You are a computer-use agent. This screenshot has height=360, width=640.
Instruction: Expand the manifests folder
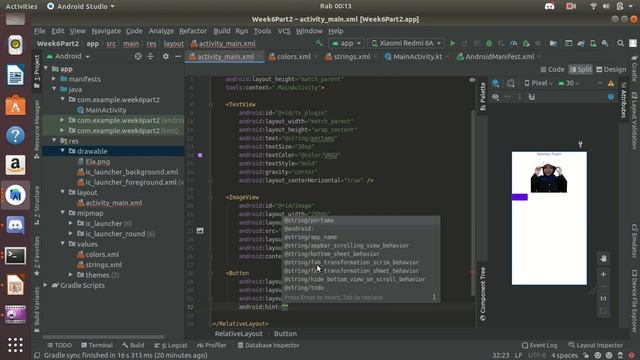pos(54,79)
